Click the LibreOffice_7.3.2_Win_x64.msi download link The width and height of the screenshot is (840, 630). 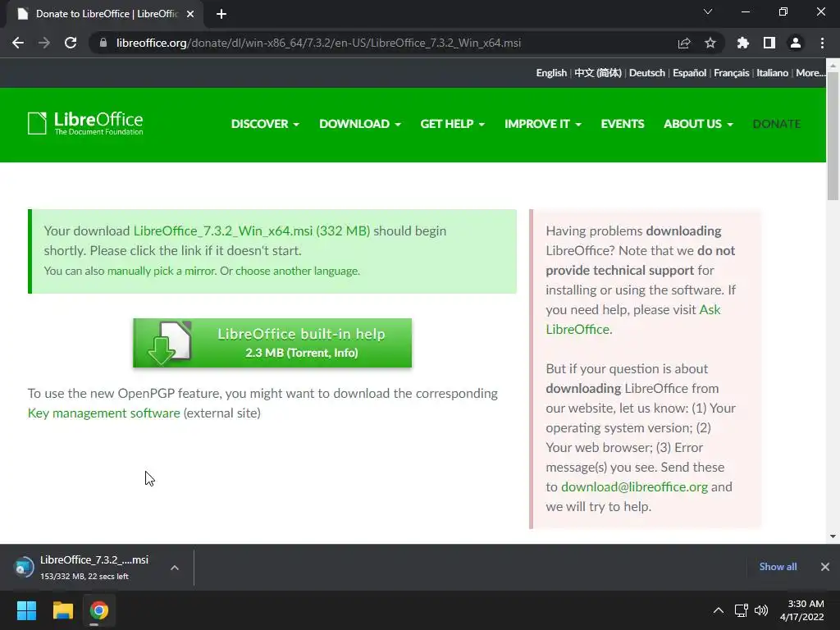[252, 231]
